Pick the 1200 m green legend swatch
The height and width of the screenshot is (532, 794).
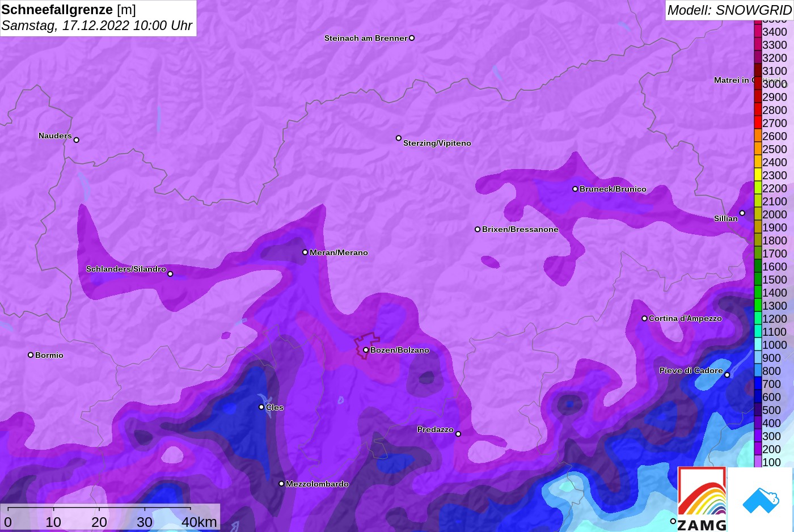[x=758, y=318]
